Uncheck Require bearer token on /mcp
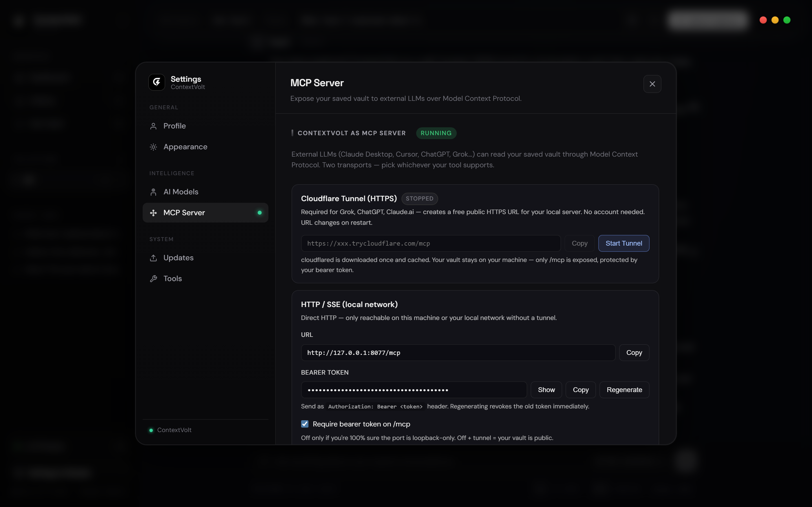 pyautogui.click(x=305, y=424)
